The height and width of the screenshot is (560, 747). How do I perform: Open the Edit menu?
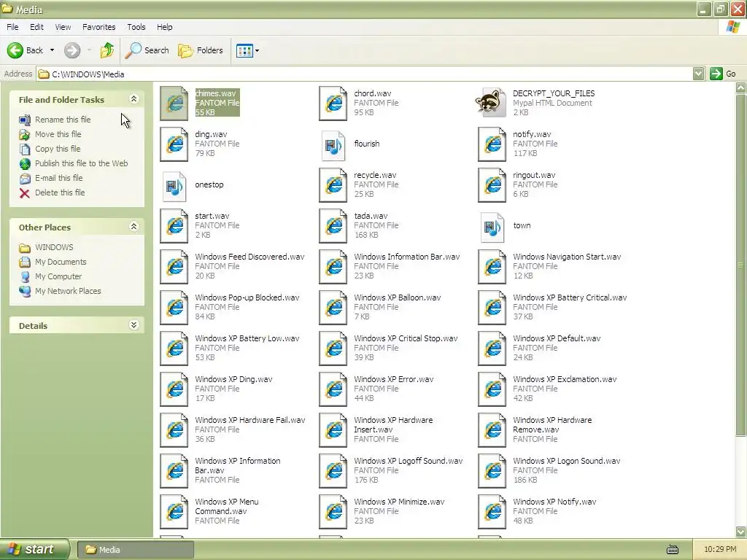(36, 27)
